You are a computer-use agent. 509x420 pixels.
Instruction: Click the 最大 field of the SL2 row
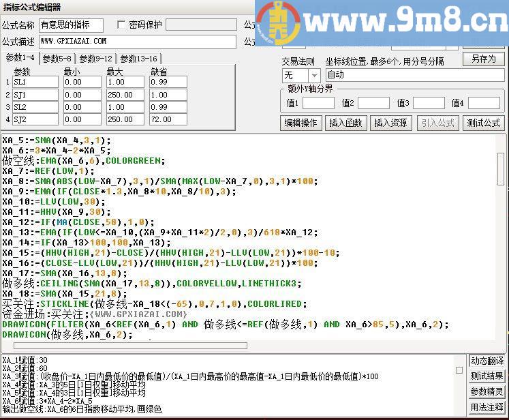tap(125, 107)
